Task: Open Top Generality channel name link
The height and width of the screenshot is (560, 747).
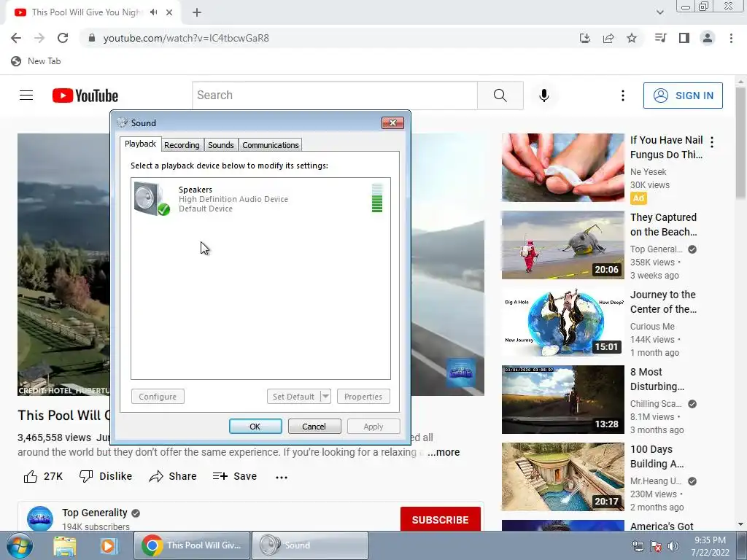Action: tap(94, 513)
